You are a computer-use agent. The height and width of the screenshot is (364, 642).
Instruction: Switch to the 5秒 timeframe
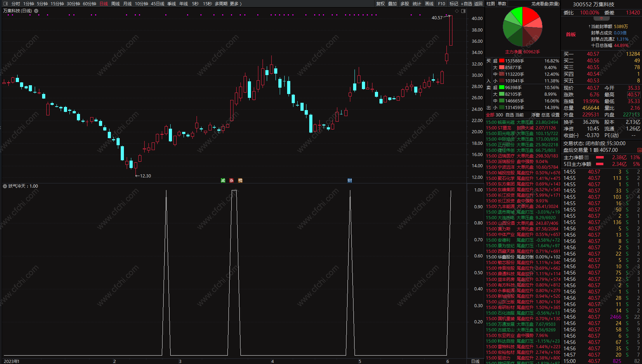point(195,4)
